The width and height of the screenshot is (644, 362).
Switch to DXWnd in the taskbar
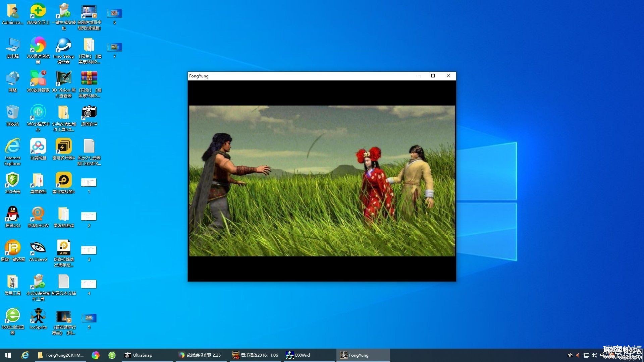tap(309, 355)
